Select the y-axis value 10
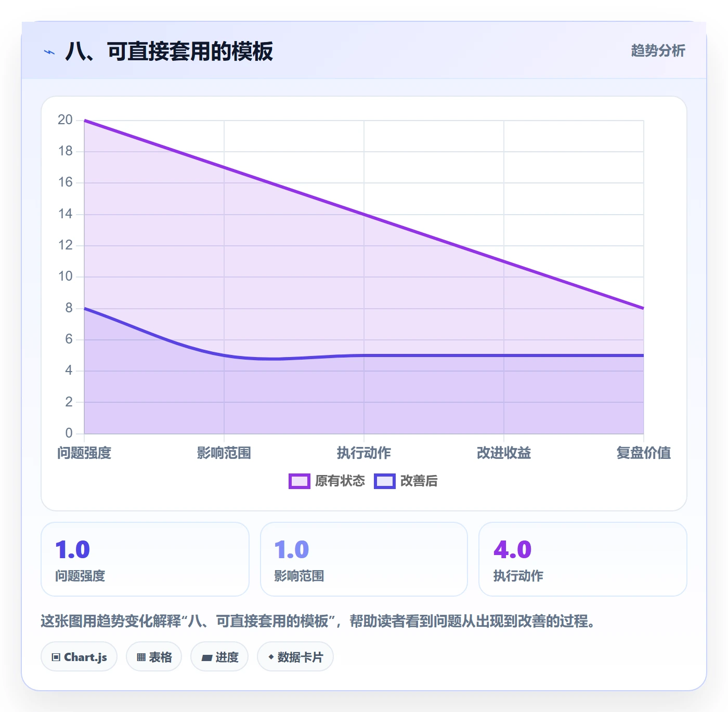This screenshot has width=728, height=712. [x=66, y=276]
